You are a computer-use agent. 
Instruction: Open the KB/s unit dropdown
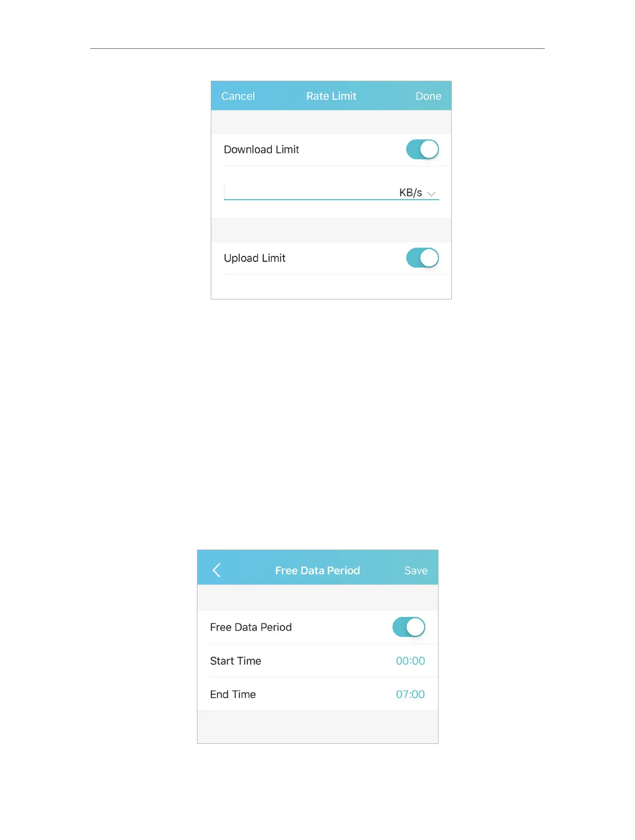411,193
